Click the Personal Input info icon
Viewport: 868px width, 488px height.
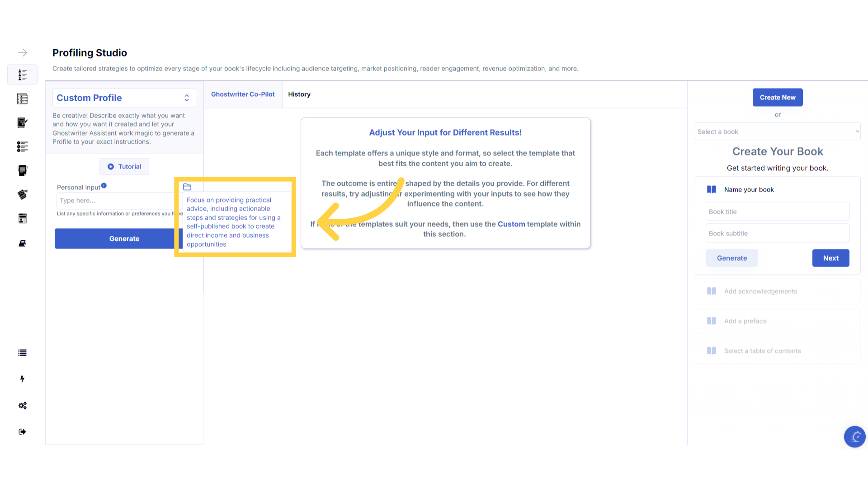[104, 186]
